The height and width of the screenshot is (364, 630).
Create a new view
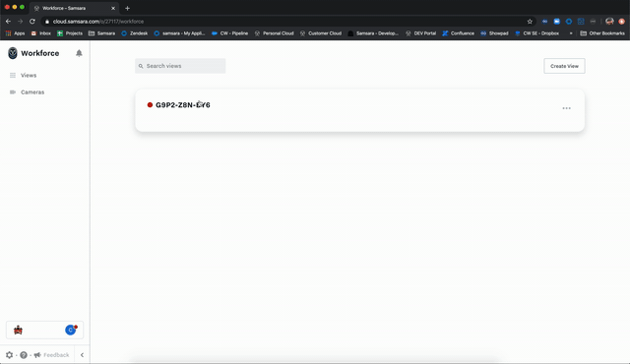tap(564, 66)
